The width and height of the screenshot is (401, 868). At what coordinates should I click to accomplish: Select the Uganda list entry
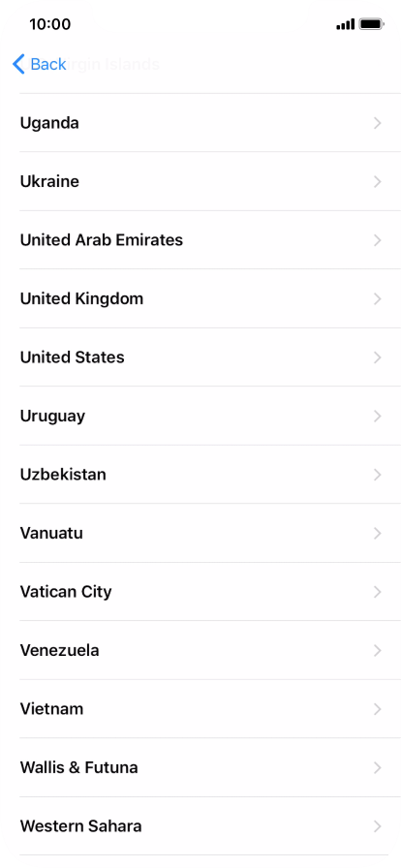[200, 123]
